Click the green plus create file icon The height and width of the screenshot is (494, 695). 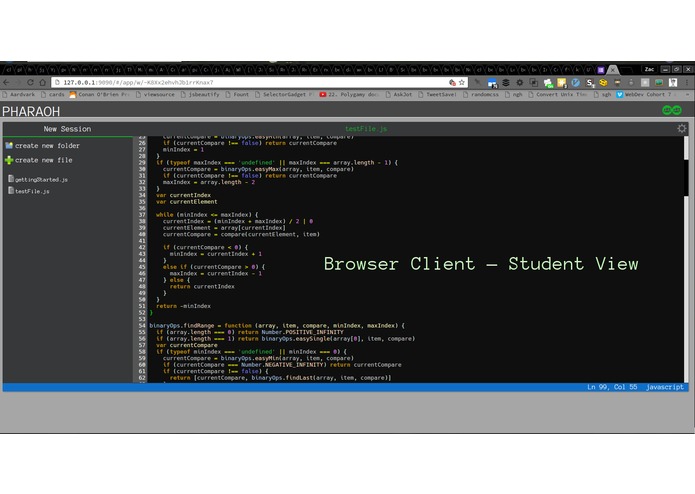[x=9, y=160]
